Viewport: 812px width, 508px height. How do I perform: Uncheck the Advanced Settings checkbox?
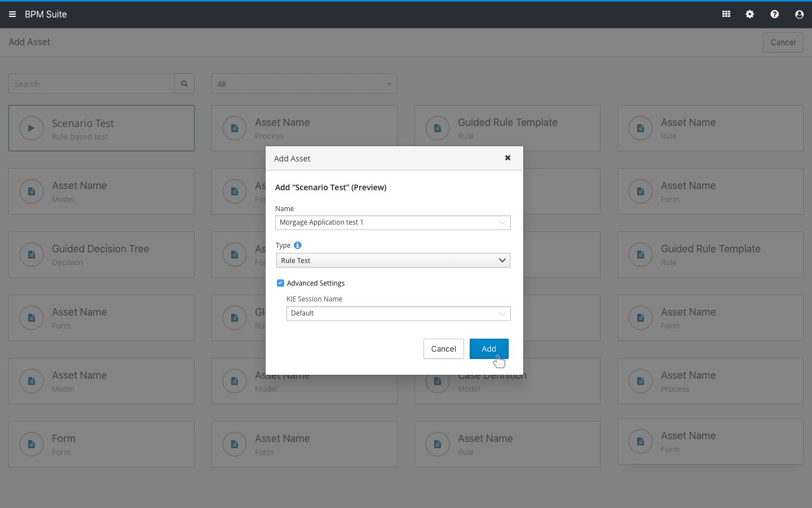coord(280,283)
